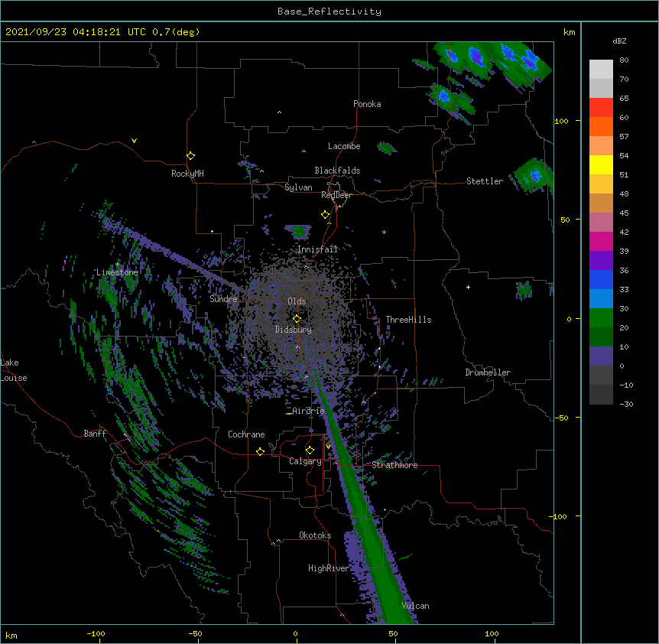
Task: Click the -100 km tick on horizontal axis
Action: click(x=96, y=634)
